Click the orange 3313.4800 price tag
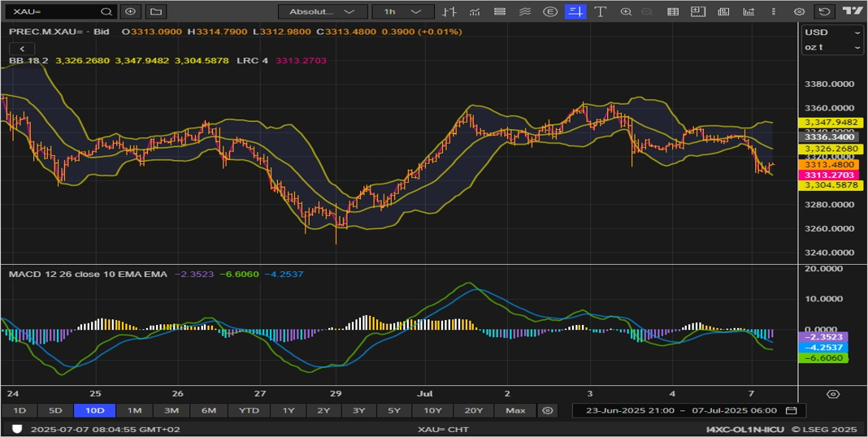This screenshot has width=868, height=437. (830, 165)
